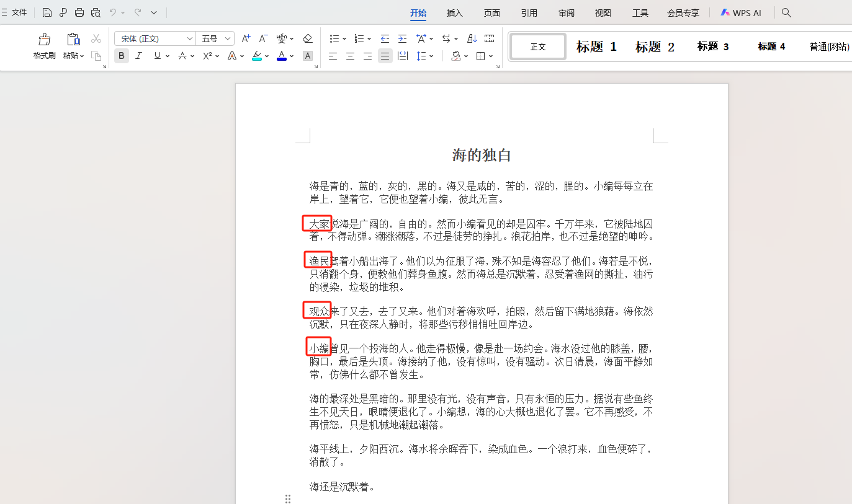
Task: Click the Cut (scissors) icon
Action: (x=96, y=38)
